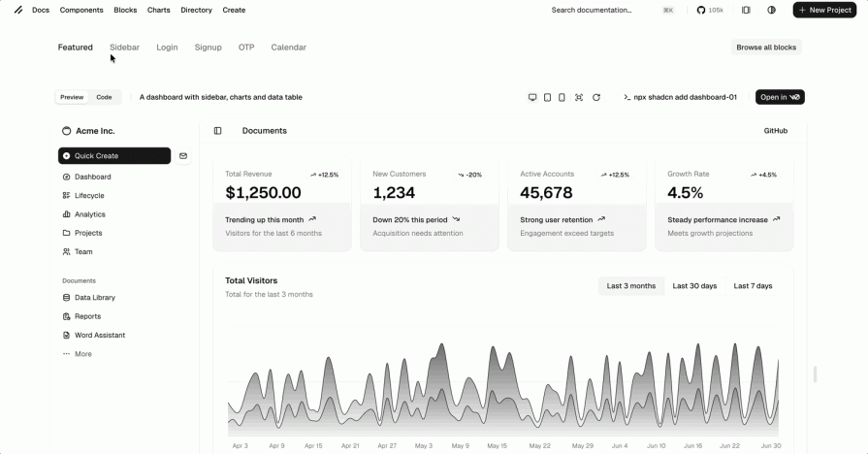Open the Sidebar blocks tab
The width and height of the screenshot is (868, 454).
click(124, 47)
